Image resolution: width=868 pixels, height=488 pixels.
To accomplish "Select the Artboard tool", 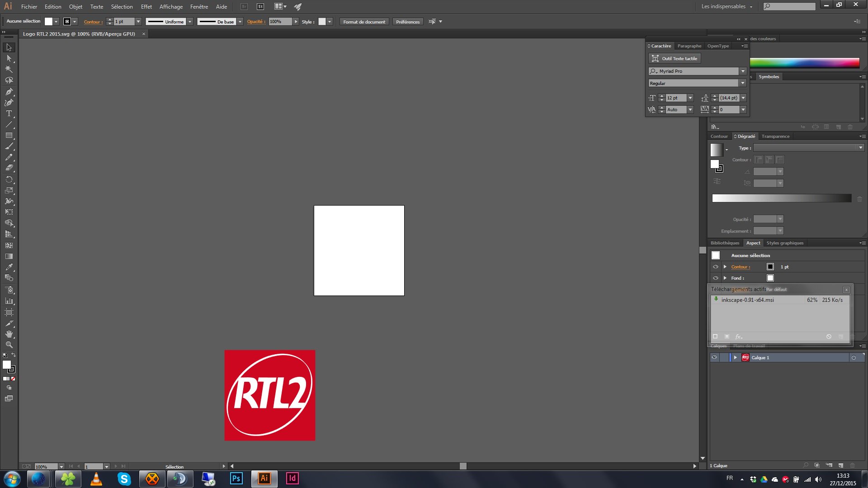I will coord(9,312).
